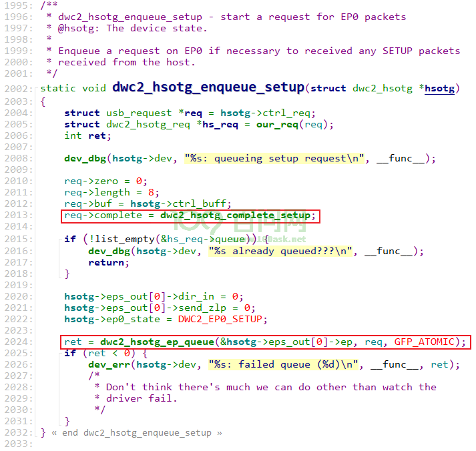The height and width of the screenshot is (451, 476).
Task: Click the "queueing setup request" string literal
Action: pyautogui.click(x=274, y=159)
